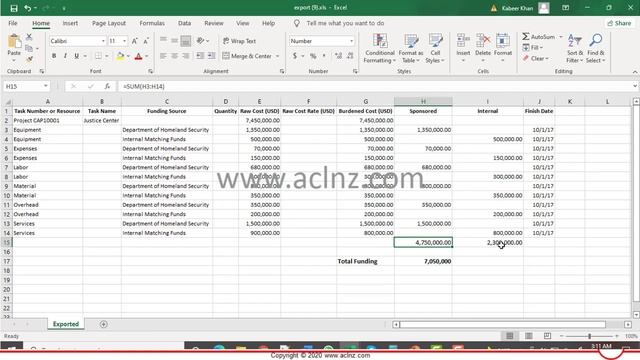Adjust the zoom slider handle in status bar
The width and height of the screenshot is (640, 360).
(x=589, y=336)
